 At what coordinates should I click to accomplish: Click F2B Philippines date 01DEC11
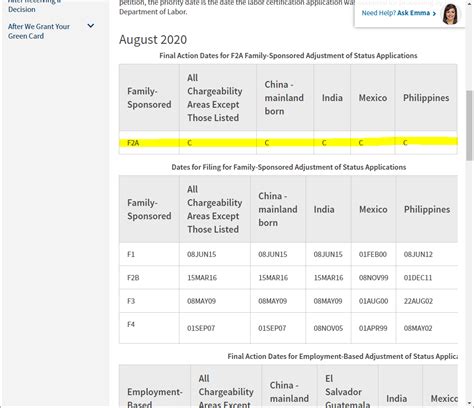[x=418, y=278]
